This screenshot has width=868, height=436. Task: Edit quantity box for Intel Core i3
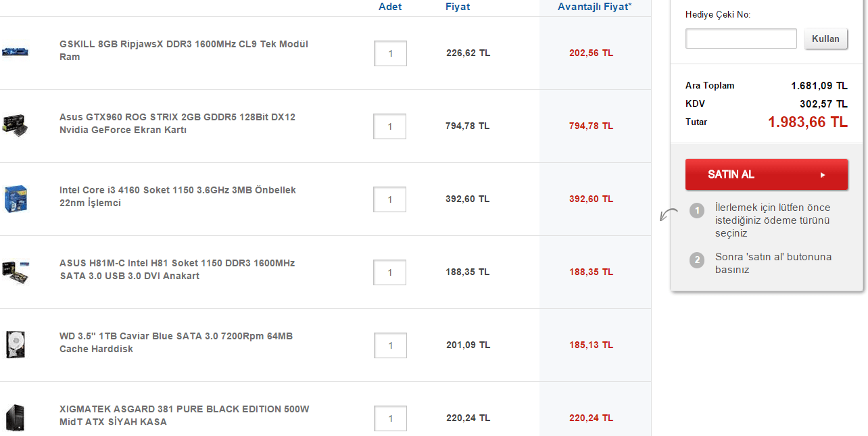click(390, 199)
